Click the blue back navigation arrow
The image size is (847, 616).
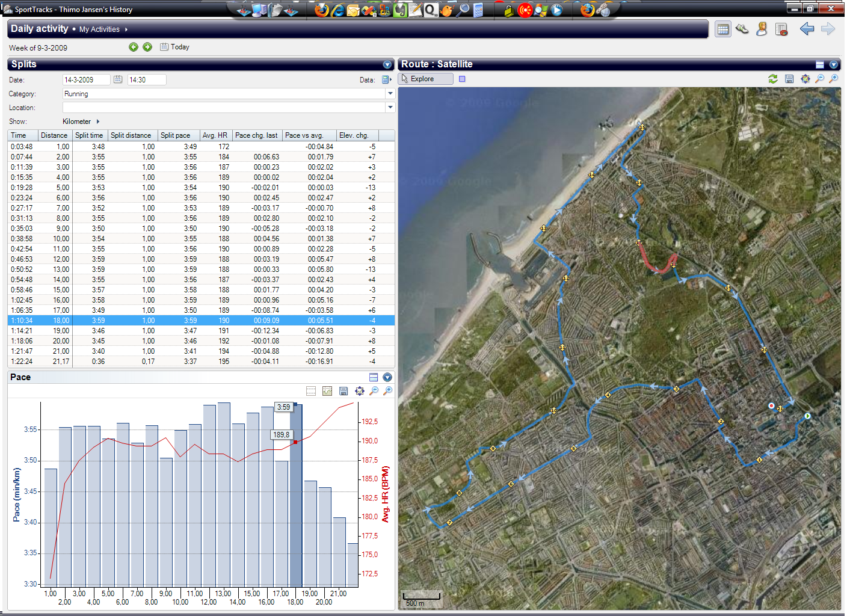pos(807,29)
